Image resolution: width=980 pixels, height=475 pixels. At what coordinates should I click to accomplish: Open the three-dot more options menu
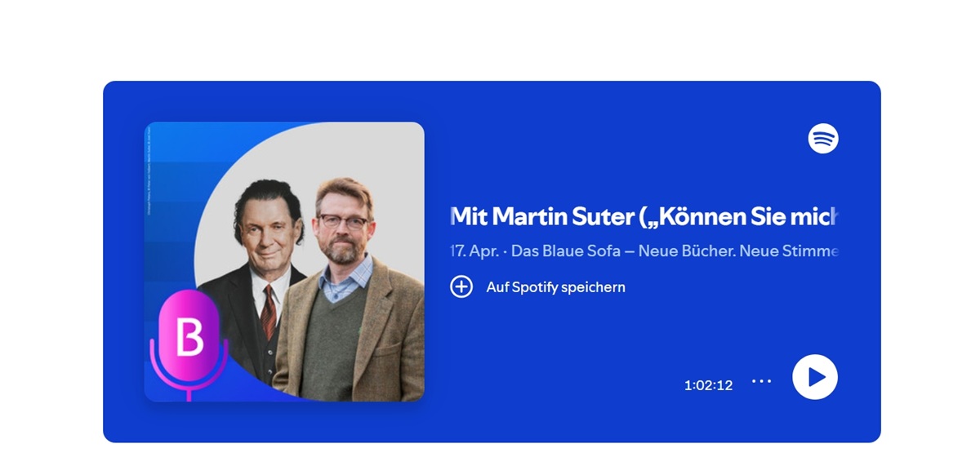pos(761,381)
